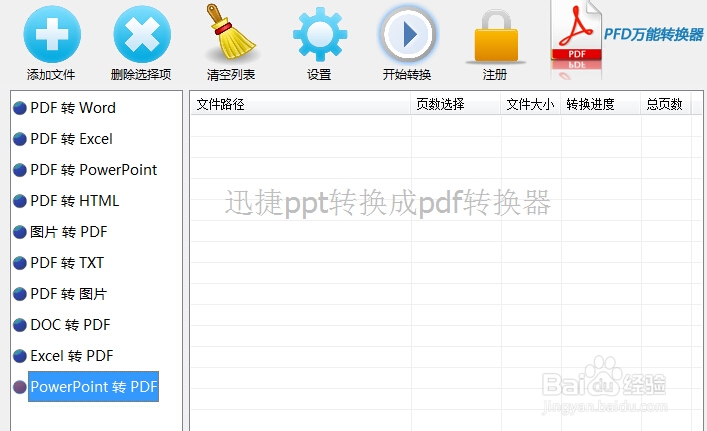Click the blue bullet beside PDF 转 PowerPoint
This screenshot has height=431, width=707.
coord(20,170)
